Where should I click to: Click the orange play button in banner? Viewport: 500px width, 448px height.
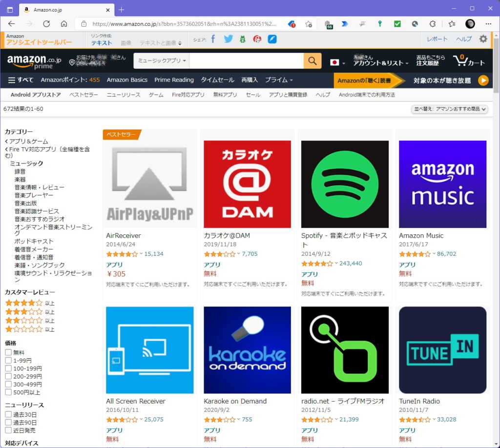pos(483,81)
